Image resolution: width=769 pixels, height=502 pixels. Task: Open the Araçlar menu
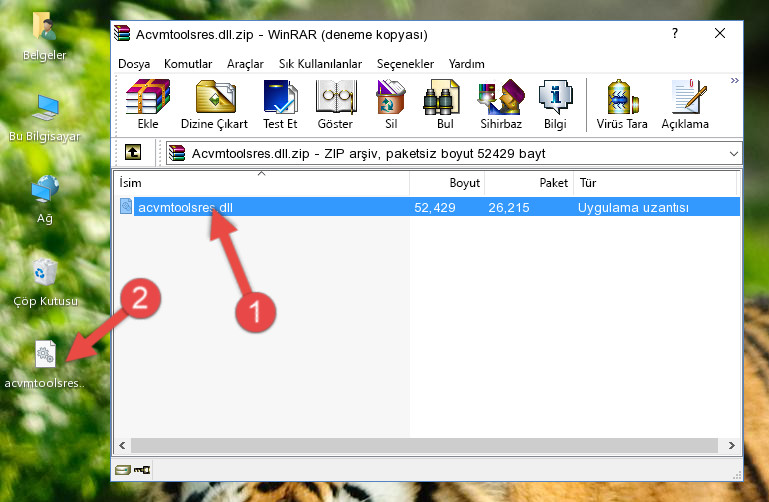click(245, 64)
